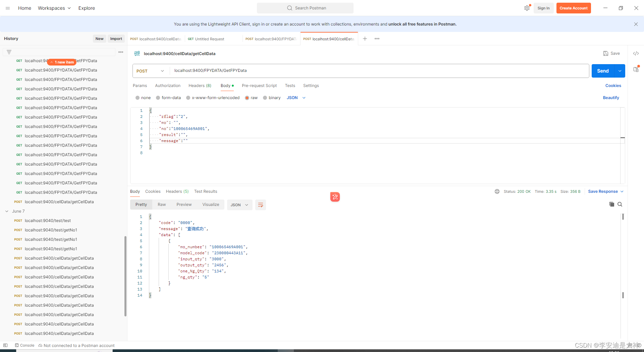Click inside the Search Postman field
The height and width of the screenshot is (352, 644).
pos(305,8)
